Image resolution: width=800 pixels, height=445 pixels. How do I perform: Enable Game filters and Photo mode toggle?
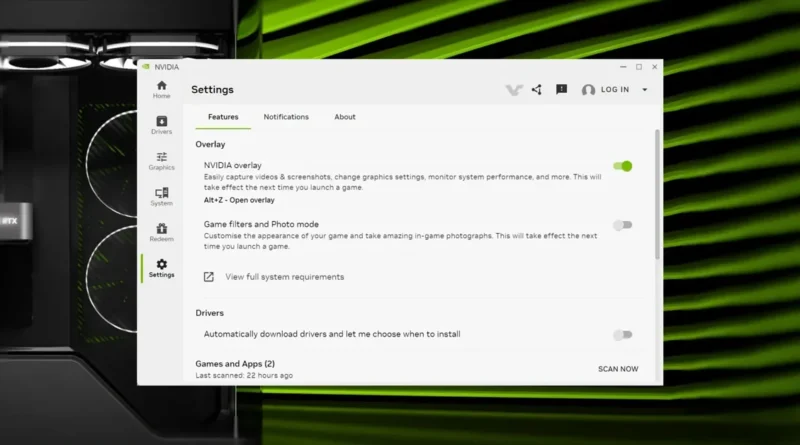(x=622, y=225)
